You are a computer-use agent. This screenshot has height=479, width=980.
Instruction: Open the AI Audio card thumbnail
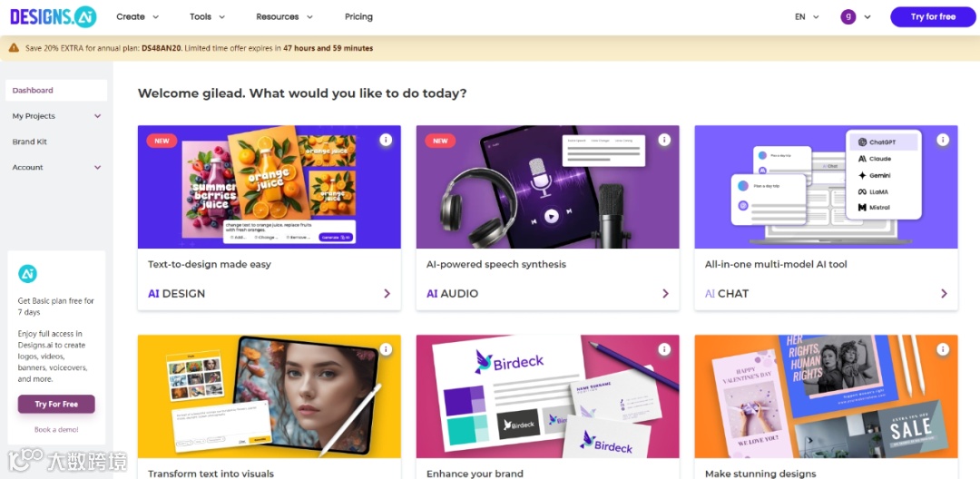(x=547, y=187)
